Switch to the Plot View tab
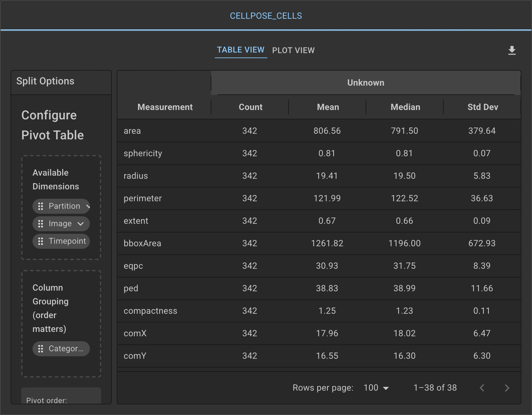532x415 pixels. 293,50
